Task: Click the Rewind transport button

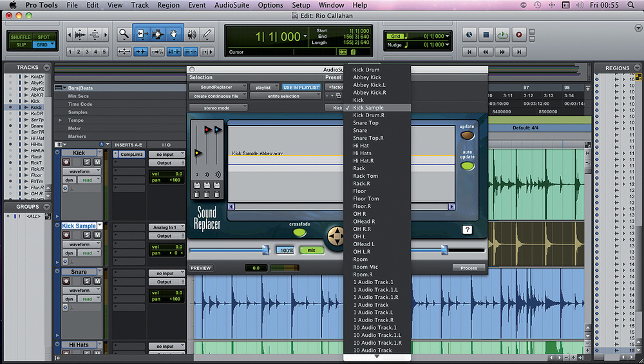Action: pyautogui.click(x=486, y=52)
